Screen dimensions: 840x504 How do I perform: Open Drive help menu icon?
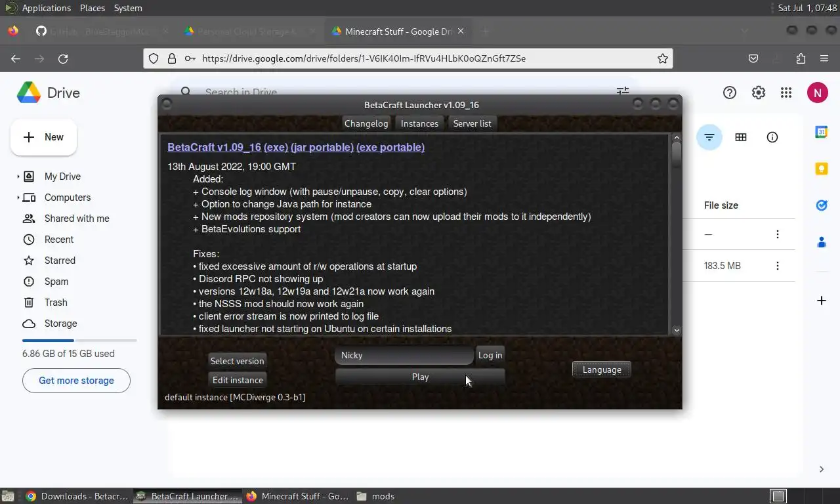(x=730, y=93)
